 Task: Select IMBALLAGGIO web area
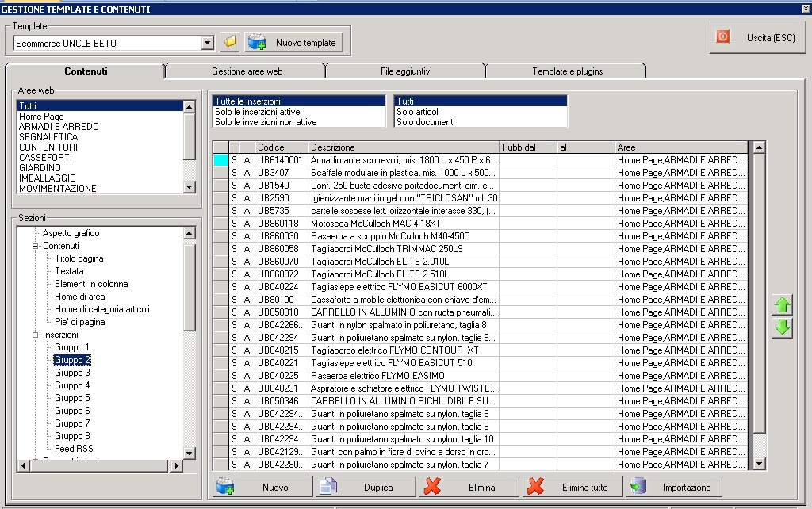click(x=101, y=178)
